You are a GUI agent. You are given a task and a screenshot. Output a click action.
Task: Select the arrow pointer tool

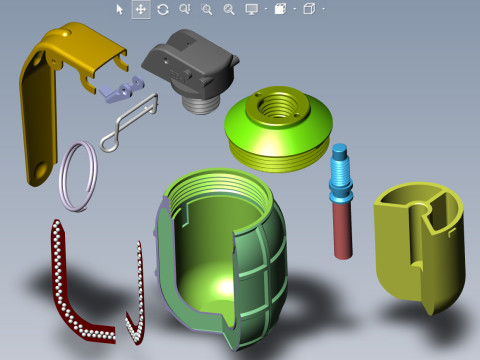pos(119,9)
